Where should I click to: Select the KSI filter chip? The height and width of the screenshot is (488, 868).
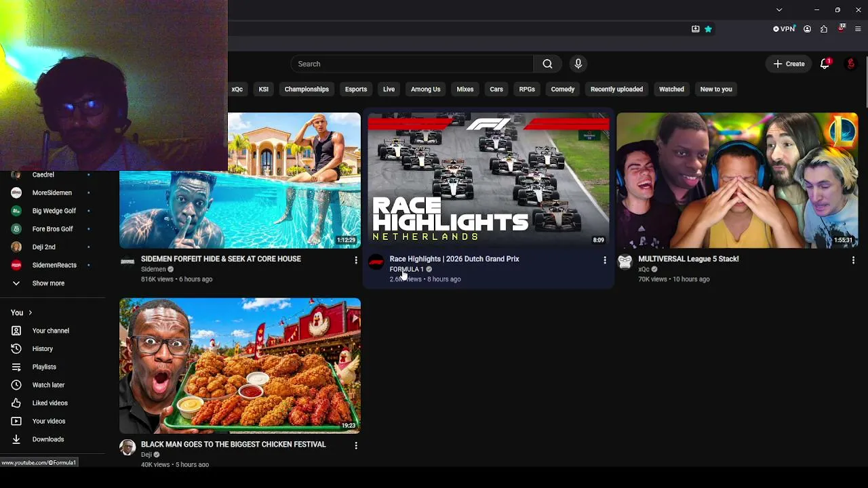tap(264, 89)
